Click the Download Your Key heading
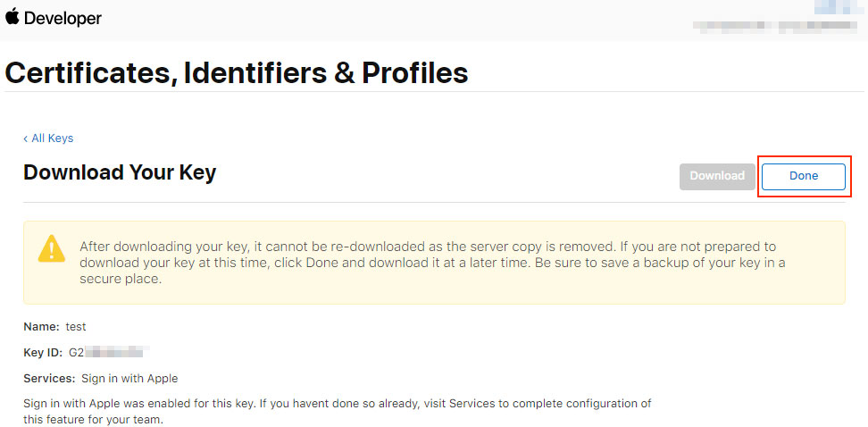The image size is (868, 427). pyautogui.click(x=120, y=172)
